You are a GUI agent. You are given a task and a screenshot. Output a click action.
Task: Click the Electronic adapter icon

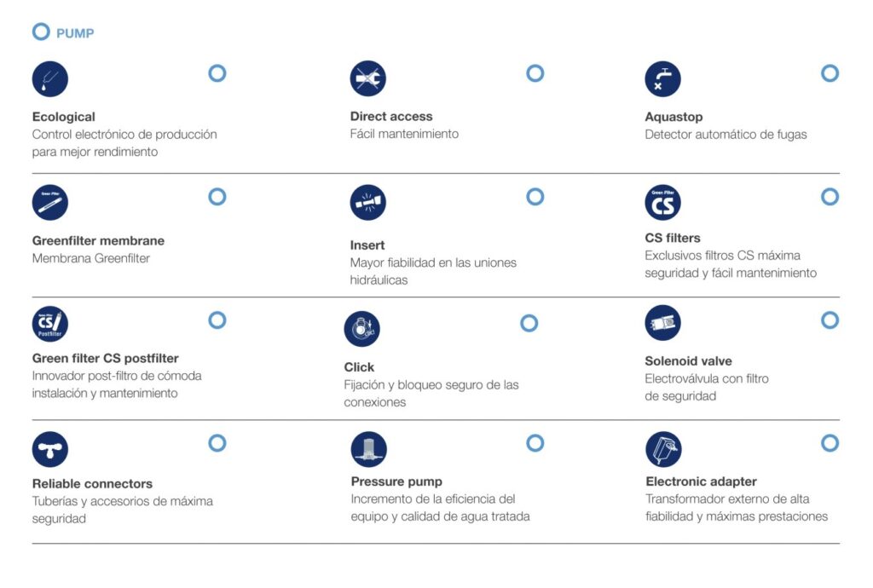click(663, 449)
